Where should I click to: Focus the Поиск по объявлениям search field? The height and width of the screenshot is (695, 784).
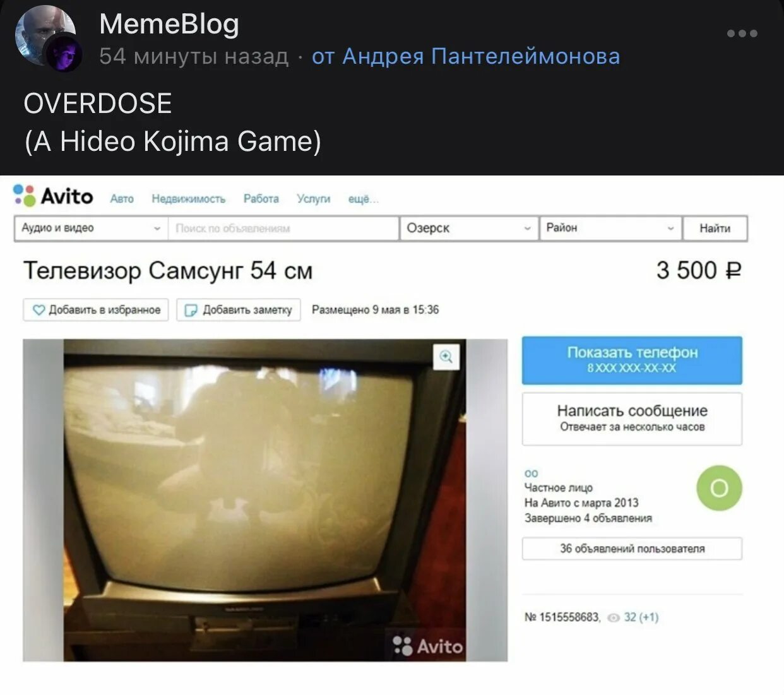coord(283,229)
